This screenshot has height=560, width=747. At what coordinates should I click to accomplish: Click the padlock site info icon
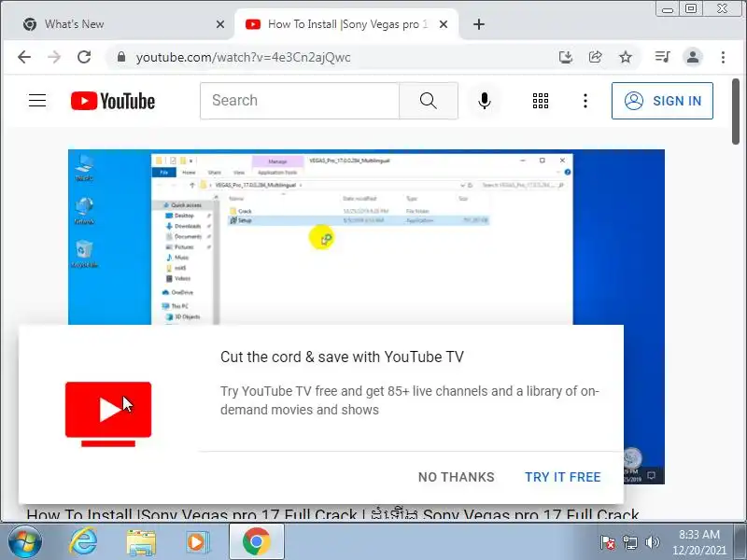(x=121, y=57)
